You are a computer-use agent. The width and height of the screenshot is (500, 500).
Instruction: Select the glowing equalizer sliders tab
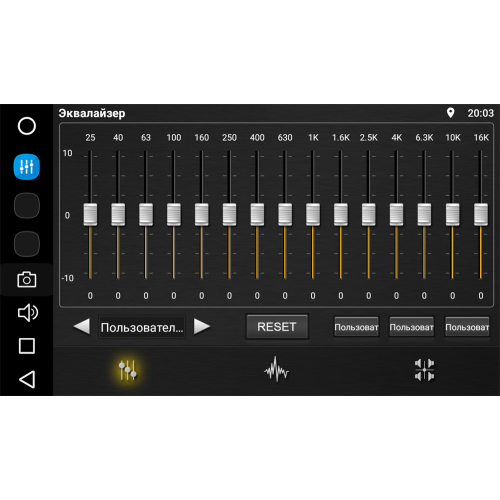point(128,370)
